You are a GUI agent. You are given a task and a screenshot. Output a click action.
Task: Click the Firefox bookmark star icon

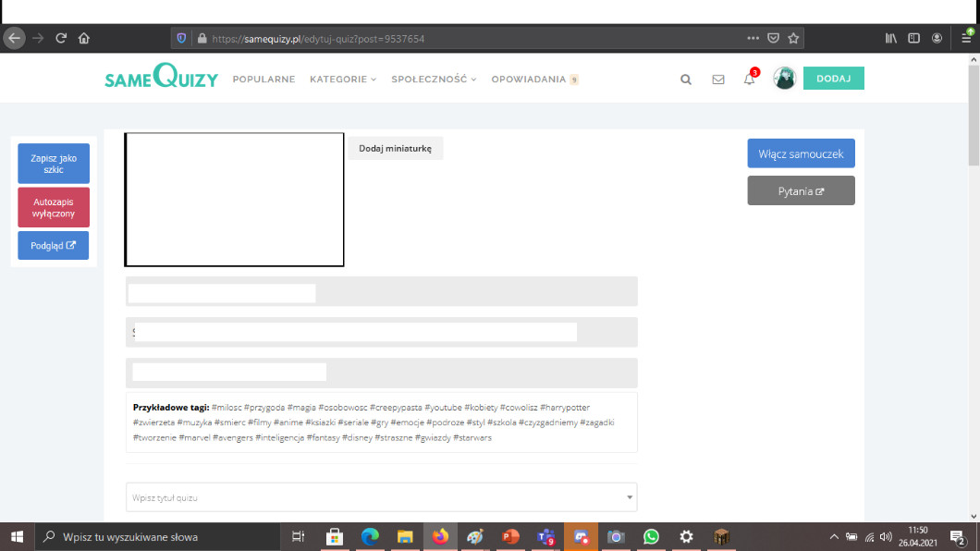(x=793, y=39)
